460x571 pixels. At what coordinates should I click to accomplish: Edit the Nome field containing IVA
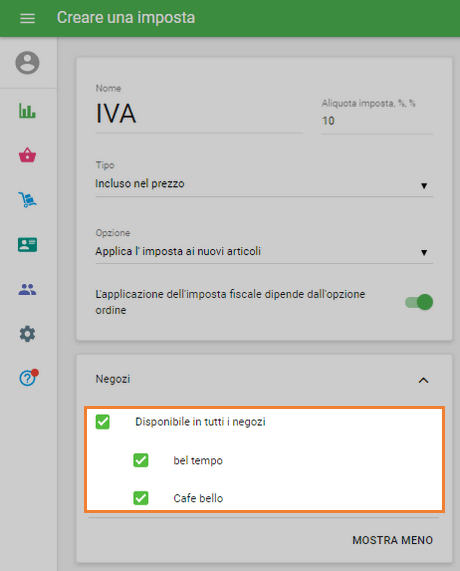(199, 114)
